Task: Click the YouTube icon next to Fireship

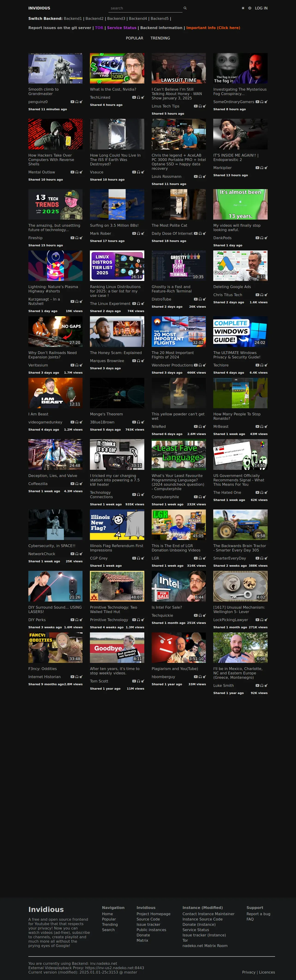Action: click(72, 238)
